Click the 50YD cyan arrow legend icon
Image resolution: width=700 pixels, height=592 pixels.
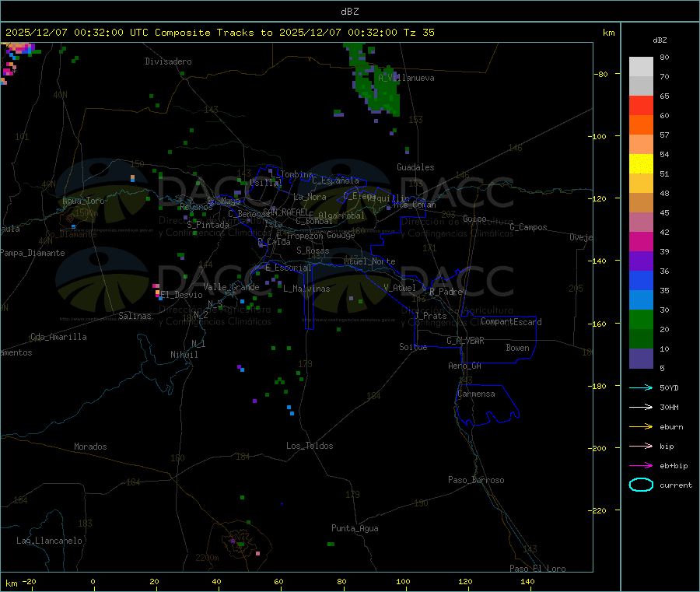pyautogui.click(x=641, y=387)
